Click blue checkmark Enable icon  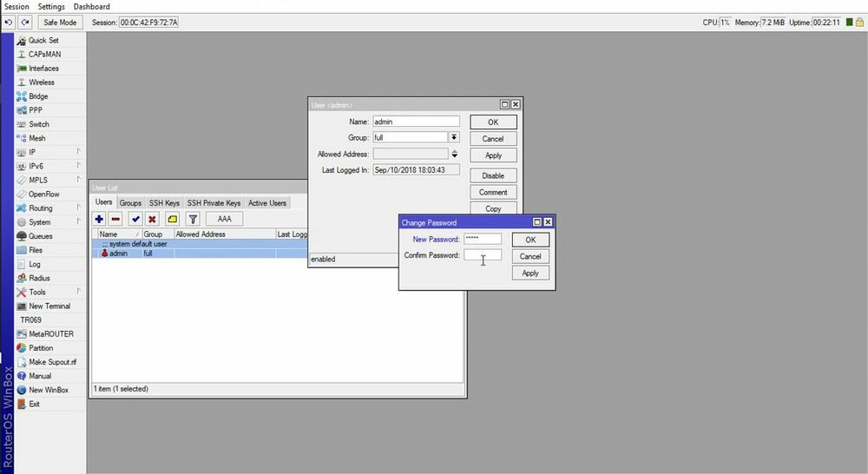tap(135, 220)
